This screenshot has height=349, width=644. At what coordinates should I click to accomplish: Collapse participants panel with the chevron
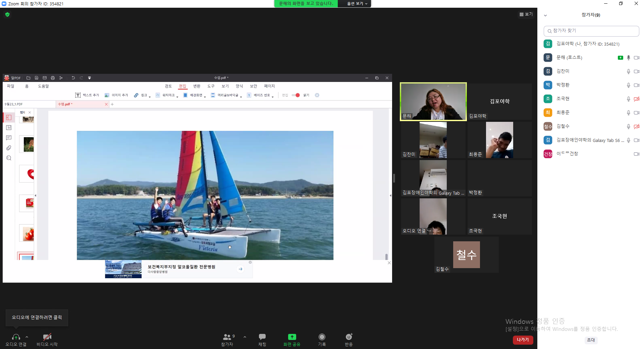click(545, 15)
